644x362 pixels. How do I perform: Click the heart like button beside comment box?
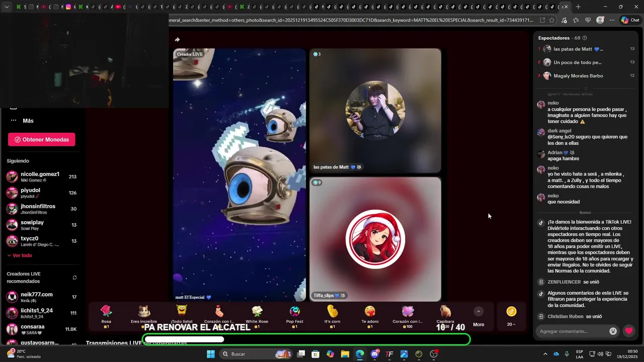(x=629, y=331)
